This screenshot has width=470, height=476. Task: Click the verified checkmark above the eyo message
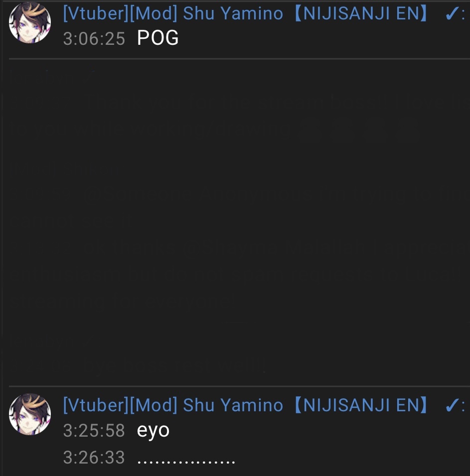(452, 405)
